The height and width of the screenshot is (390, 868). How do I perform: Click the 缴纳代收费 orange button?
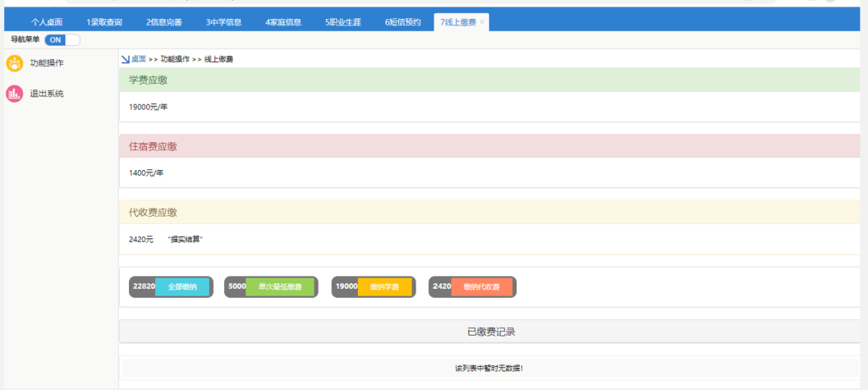(x=482, y=287)
